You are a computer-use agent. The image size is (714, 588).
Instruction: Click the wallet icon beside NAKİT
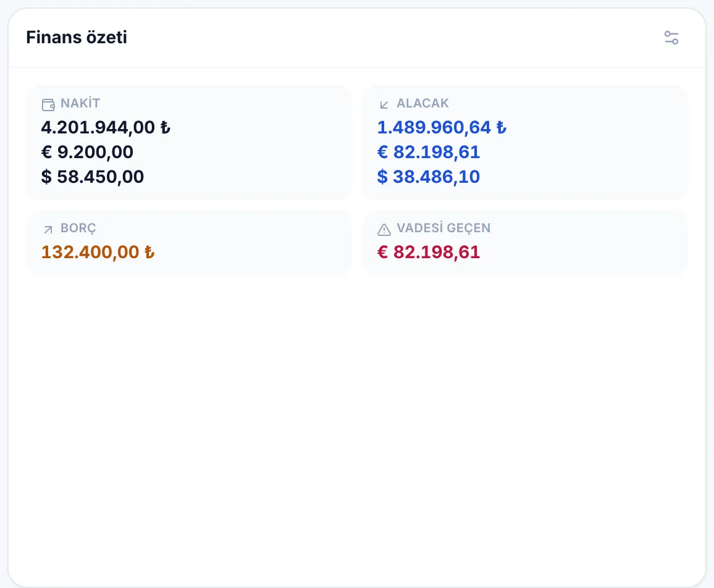click(48, 104)
